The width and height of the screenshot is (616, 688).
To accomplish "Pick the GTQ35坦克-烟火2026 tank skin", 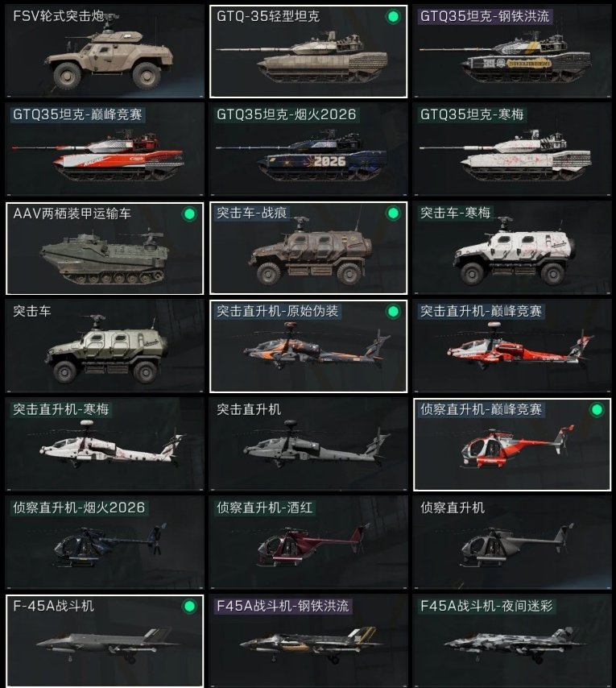I will [x=308, y=149].
